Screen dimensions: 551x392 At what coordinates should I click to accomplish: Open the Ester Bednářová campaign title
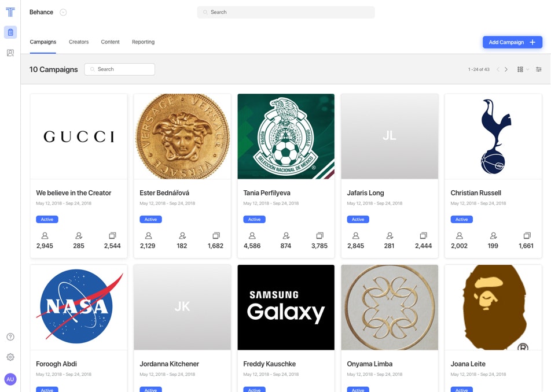pyautogui.click(x=164, y=193)
